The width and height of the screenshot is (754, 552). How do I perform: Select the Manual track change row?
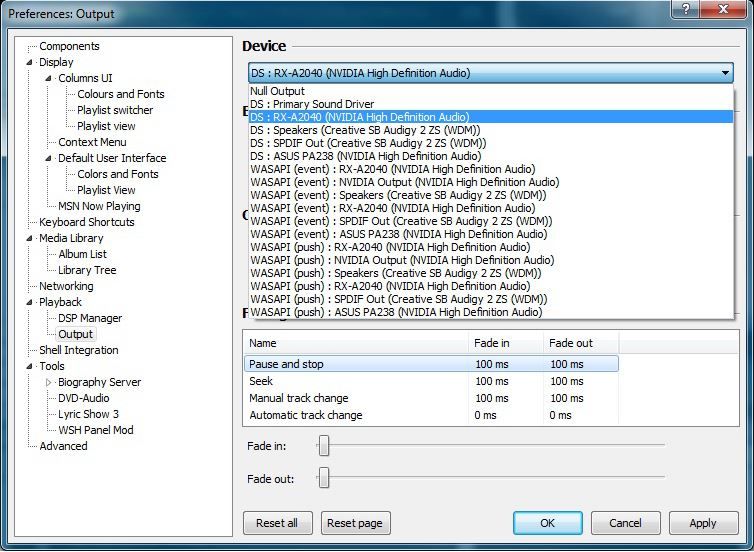point(431,398)
